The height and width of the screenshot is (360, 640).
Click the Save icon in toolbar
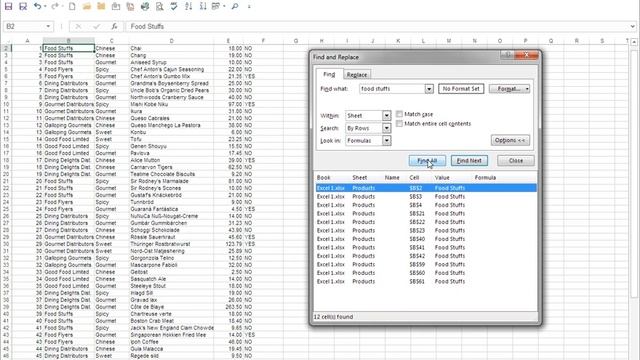9,7
